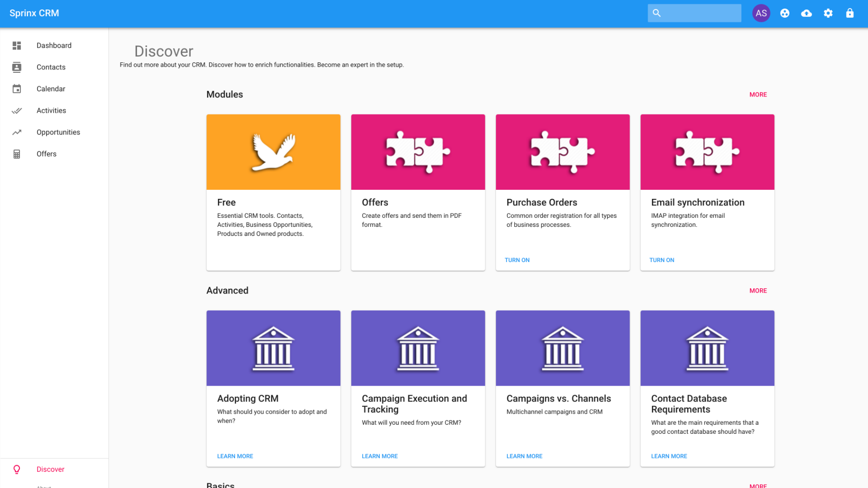868x488 pixels.
Task: Turn on Email synchronization module
Action: click(661, 260)
